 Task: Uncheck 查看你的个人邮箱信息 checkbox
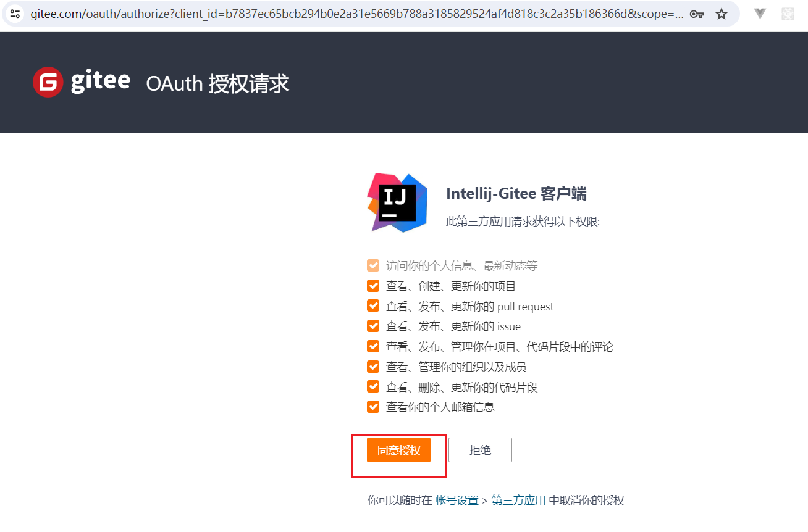pos(373,407)
